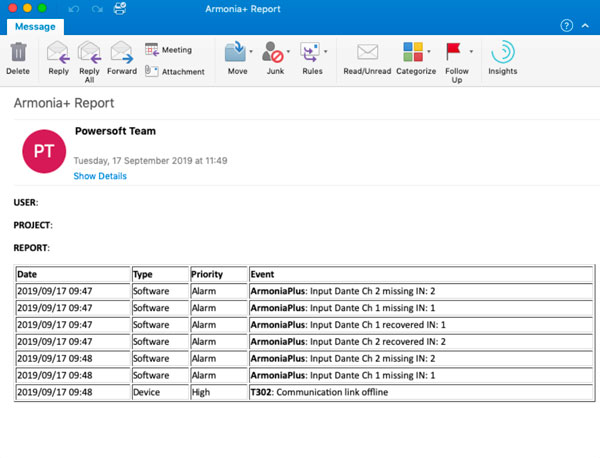Collapse the ribbon with chevron

coord(585,26)
